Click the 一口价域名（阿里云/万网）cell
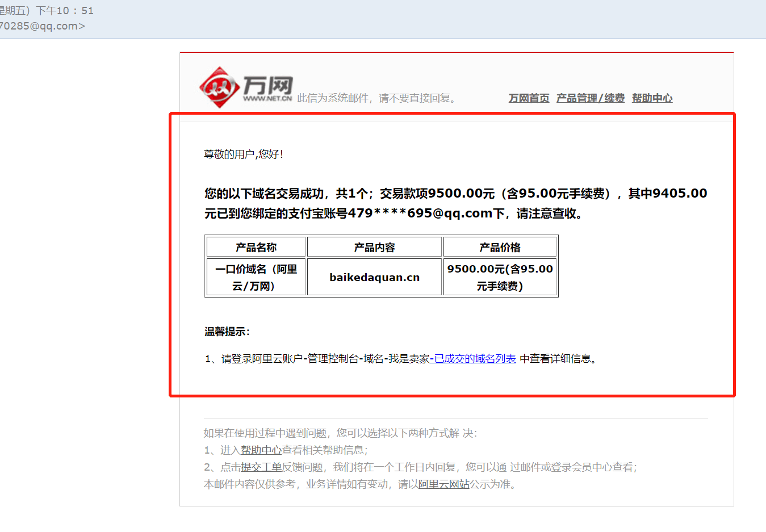 (x=256, y=277)
